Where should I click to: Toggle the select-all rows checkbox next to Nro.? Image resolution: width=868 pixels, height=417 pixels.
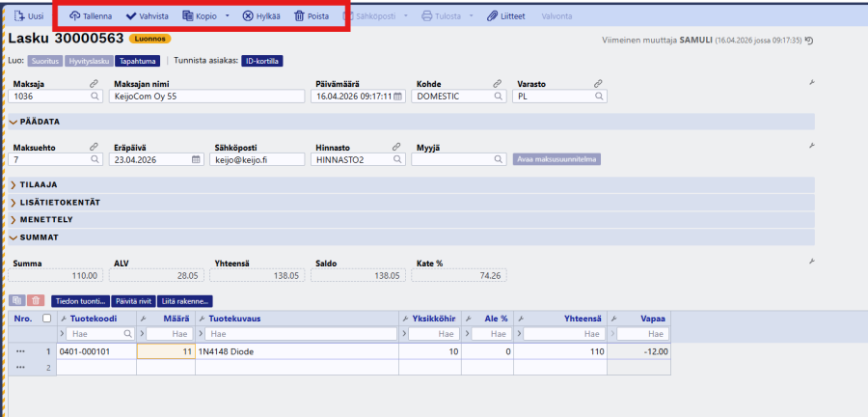point(46,318)
